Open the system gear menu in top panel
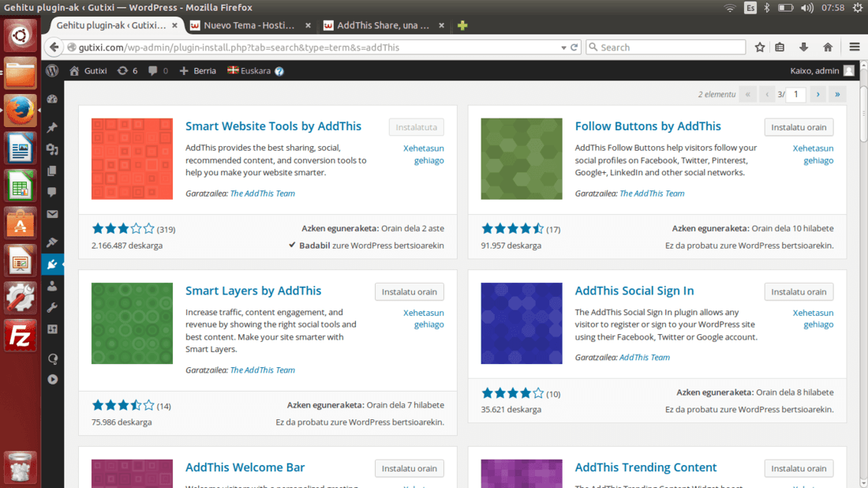This screenshot has height=488, width=868. [858, 8]
